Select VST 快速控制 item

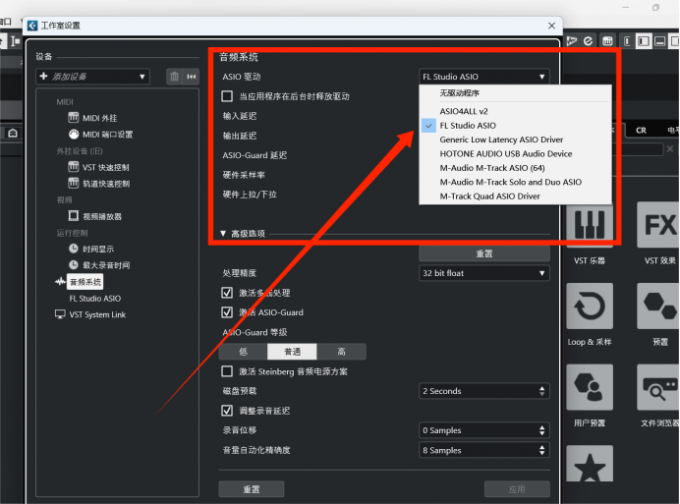pos(106,167)
